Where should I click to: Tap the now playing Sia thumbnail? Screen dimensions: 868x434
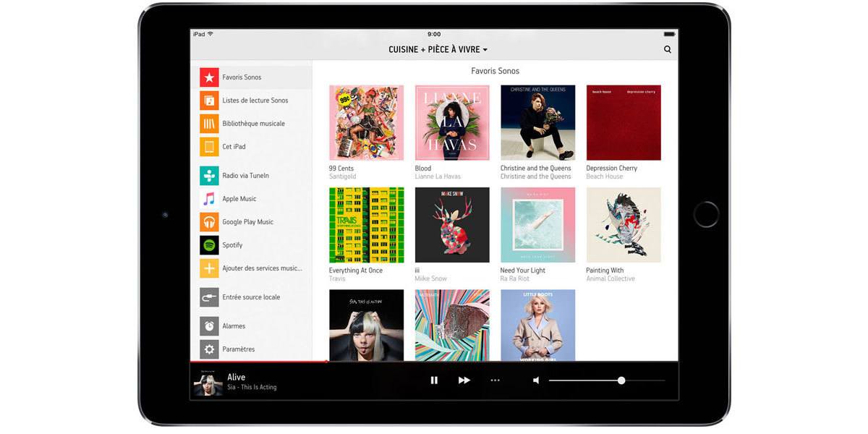point(208,381)
